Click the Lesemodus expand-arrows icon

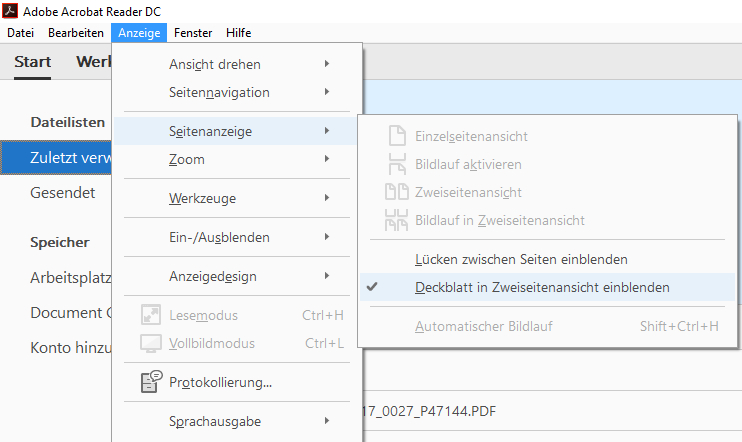click(151, 316)
